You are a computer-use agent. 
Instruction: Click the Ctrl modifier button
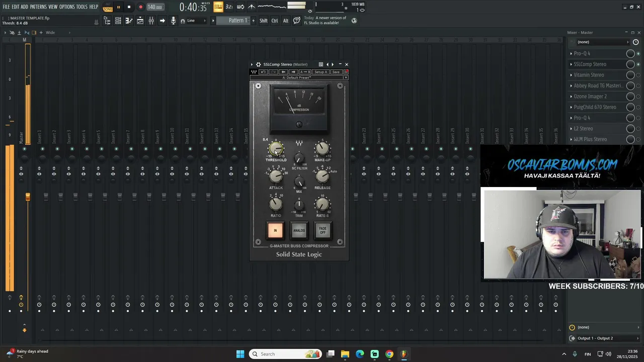click(x=275, y=21)
